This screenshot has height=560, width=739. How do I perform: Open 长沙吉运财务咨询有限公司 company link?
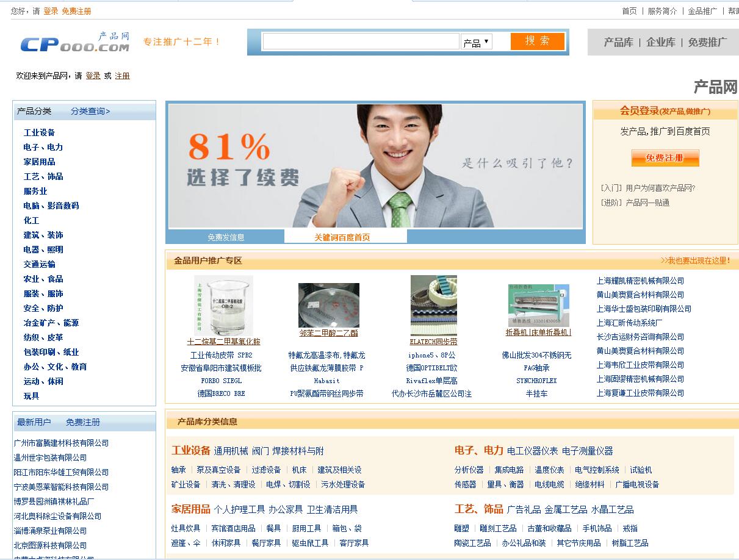coord(640,337)
